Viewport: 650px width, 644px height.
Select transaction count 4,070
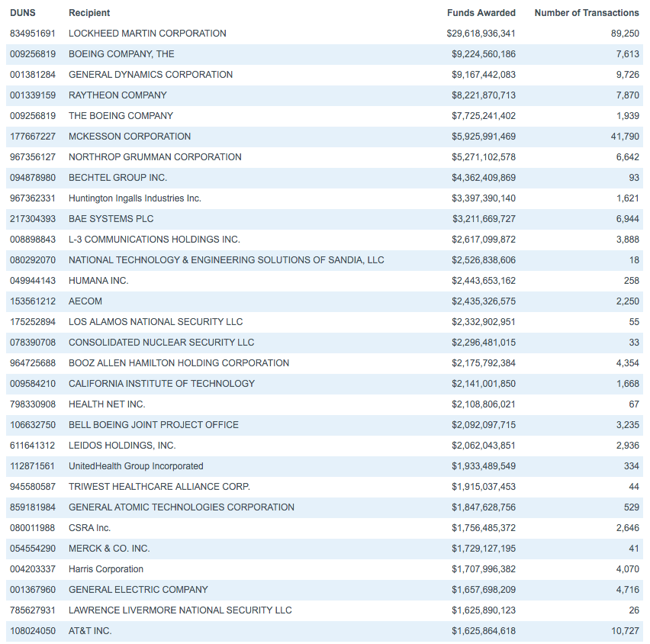(627, 569)
